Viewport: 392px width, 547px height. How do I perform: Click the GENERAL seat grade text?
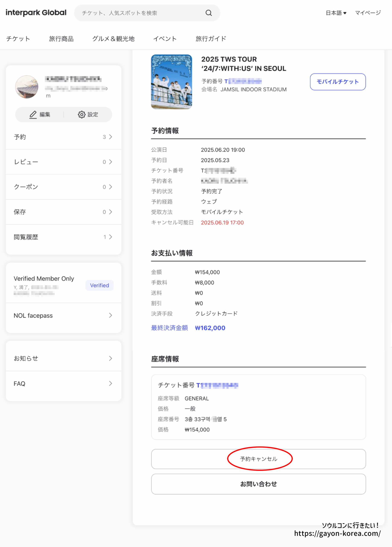click(x=197, y=398)
